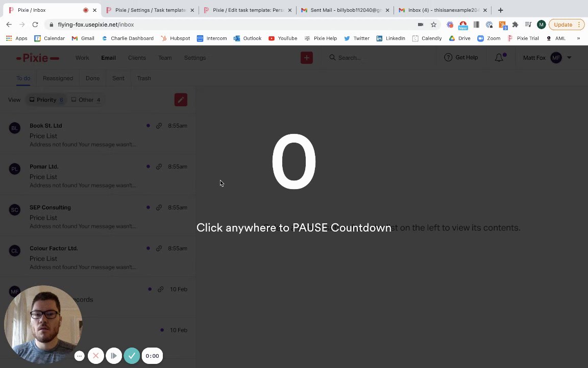Show more bookmarks with the chevron
588x368 pixels.
pos(578,38)
